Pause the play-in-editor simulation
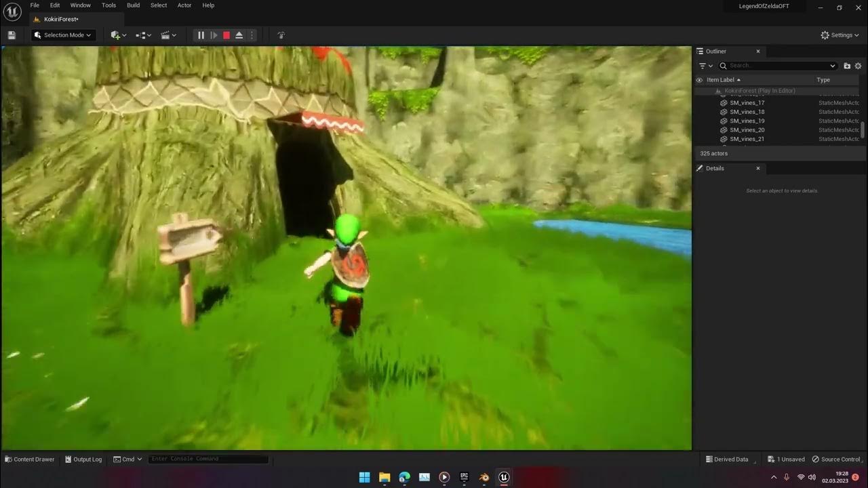 pyautogui.click(x=201, y=35)
